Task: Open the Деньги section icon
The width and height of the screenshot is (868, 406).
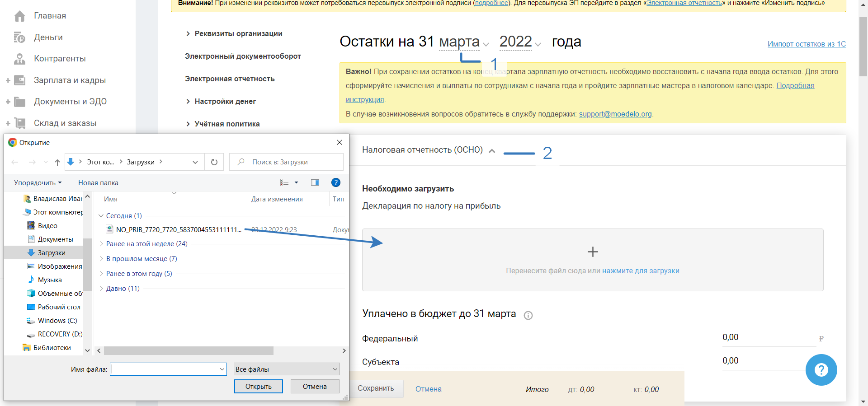Action: coord(19,37)
